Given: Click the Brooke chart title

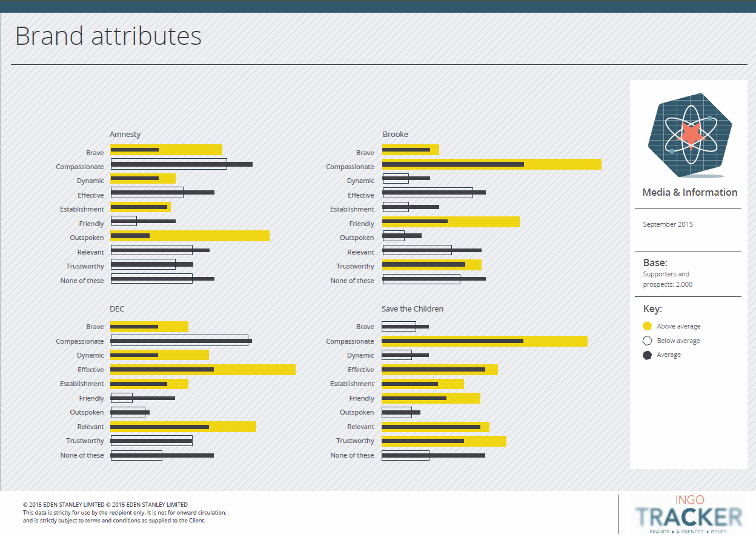Looking at the screenshot, I should (x=396, y=134).
